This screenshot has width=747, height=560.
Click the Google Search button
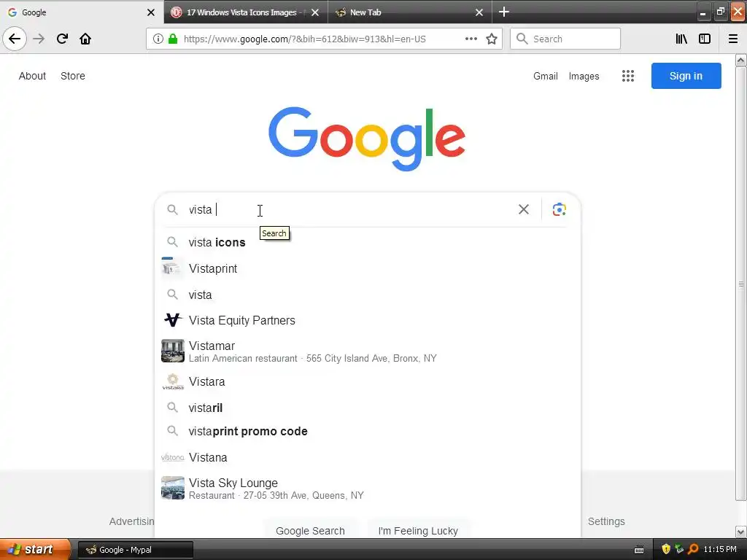point(310,531)
